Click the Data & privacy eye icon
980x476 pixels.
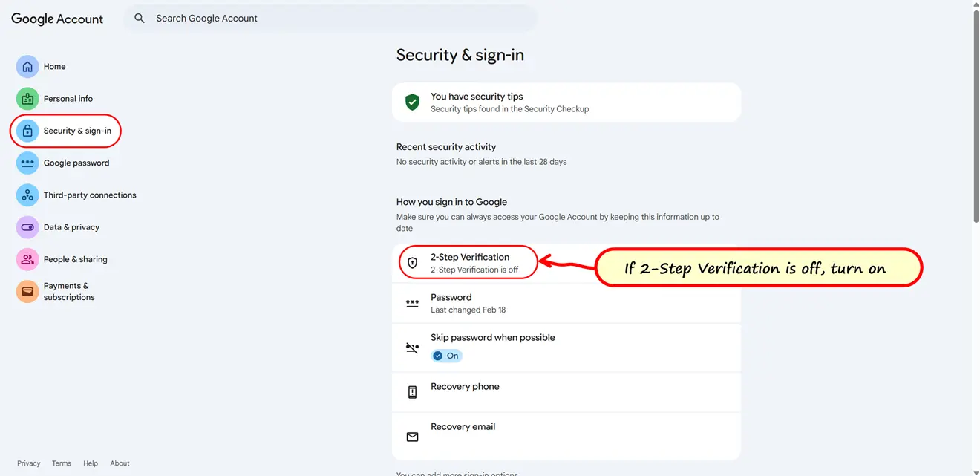27,226
